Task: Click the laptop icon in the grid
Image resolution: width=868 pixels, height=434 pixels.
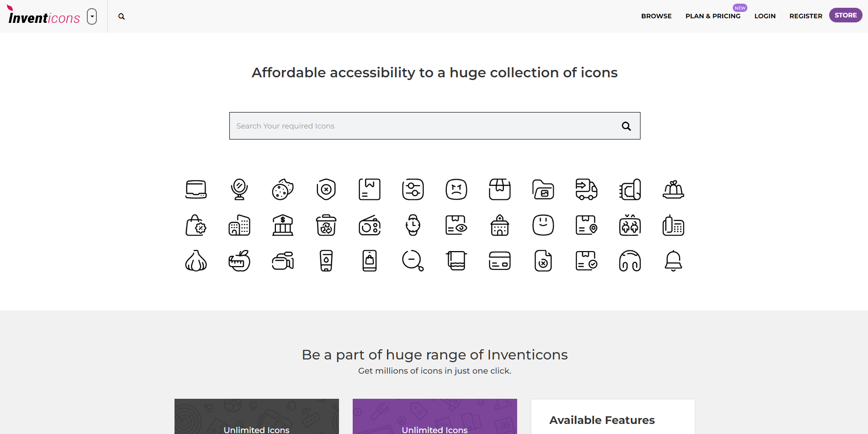Action: [x=196, y=189]
